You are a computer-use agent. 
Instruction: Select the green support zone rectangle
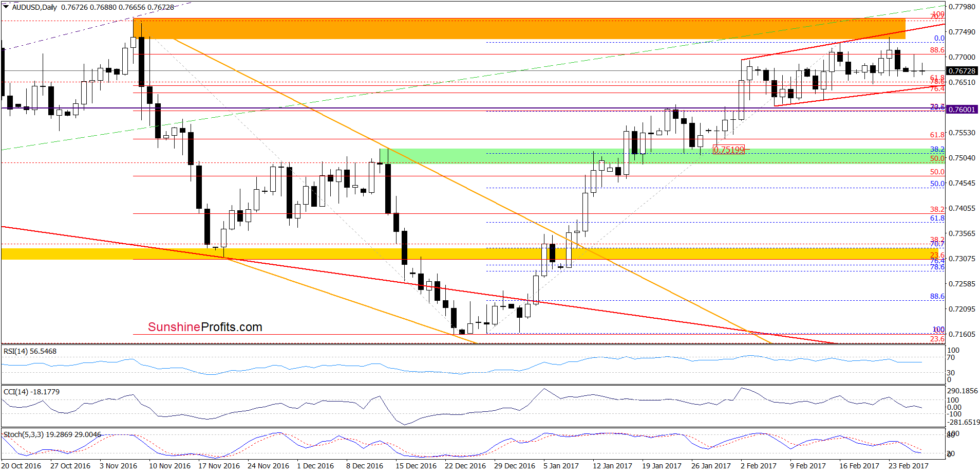coord(662,156)
